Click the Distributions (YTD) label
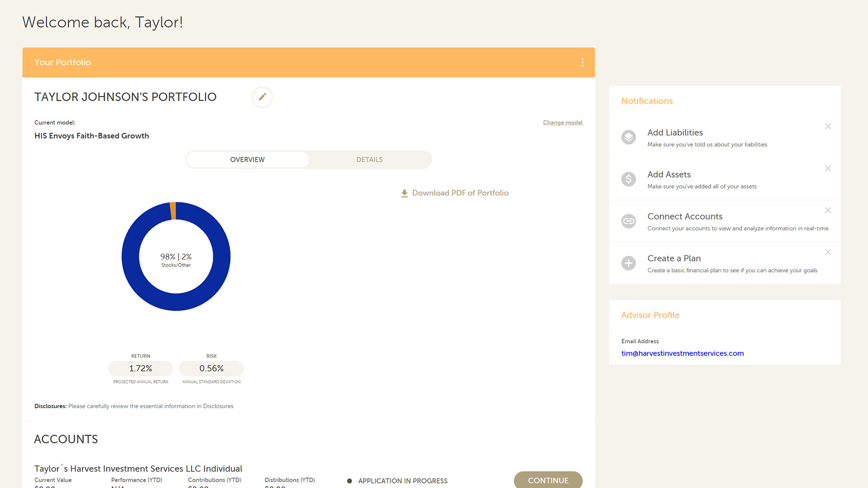 (290, 480)
